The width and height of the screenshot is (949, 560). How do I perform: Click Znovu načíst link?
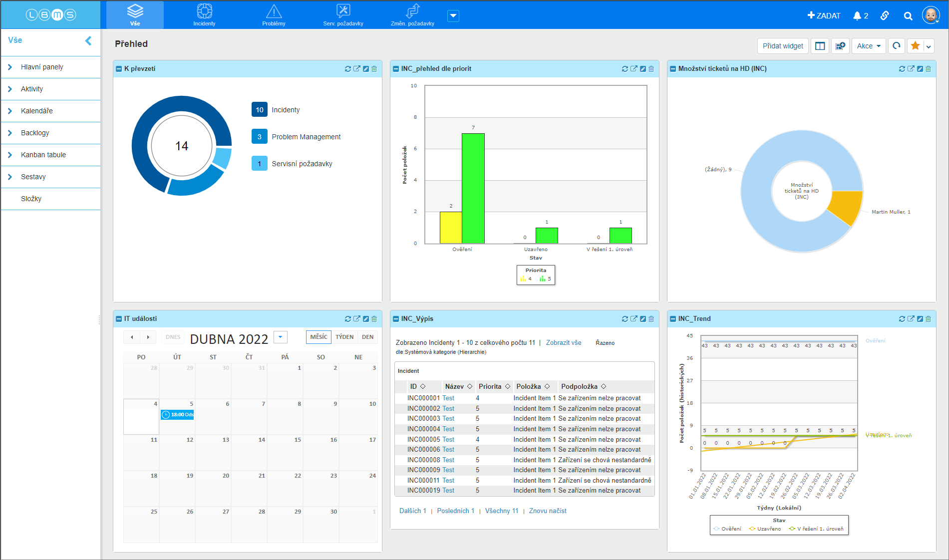click(x=548, y=511)
